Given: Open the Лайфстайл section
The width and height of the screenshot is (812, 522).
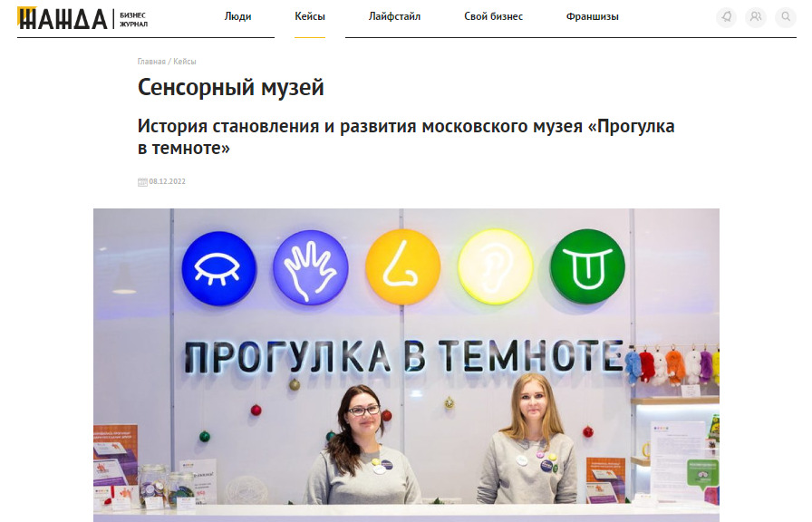Looking at the screenshot, I should click(394, 16).
